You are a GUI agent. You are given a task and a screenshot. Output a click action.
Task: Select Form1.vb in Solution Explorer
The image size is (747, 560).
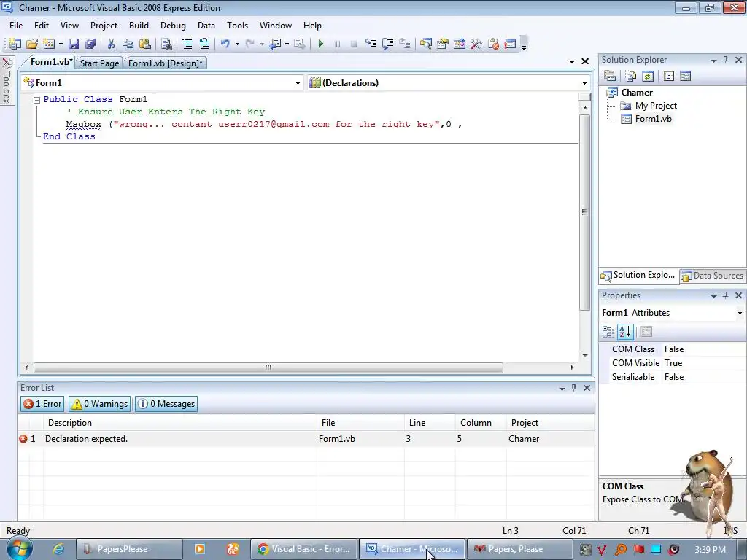[653, 119]
